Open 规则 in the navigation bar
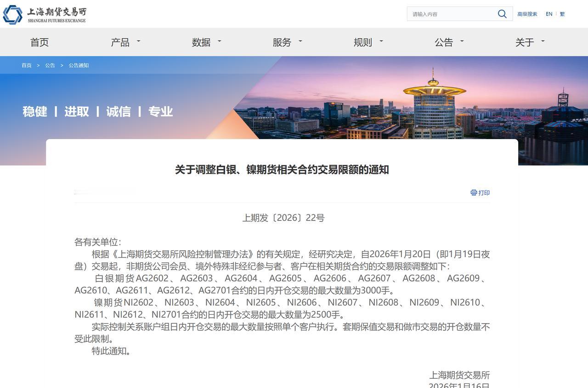This screenshot has width=588, height=388. [x=363, y=42]
